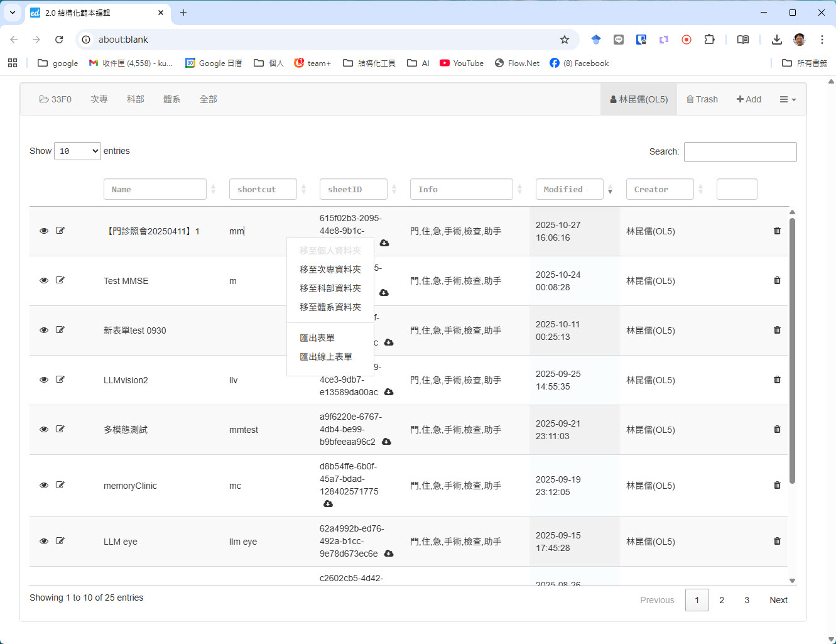Delete the memoryClinic row with trash icon

pyautogui.click(x=777, y=485)
